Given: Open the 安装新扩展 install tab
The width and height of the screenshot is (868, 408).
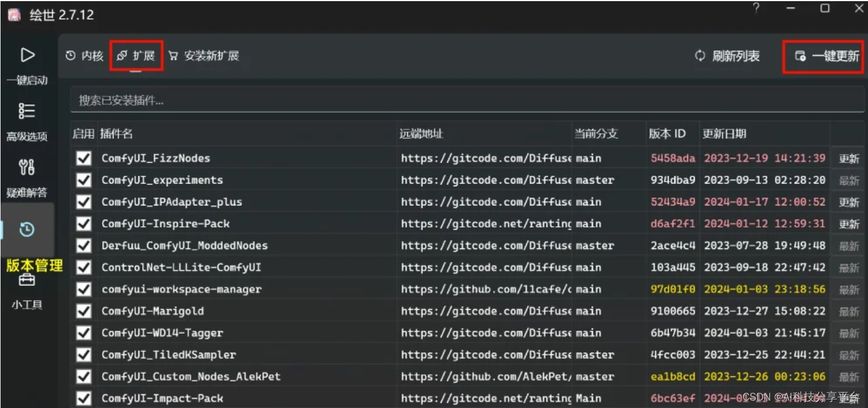Looking at the screenshot, I should tap(204, 56).
